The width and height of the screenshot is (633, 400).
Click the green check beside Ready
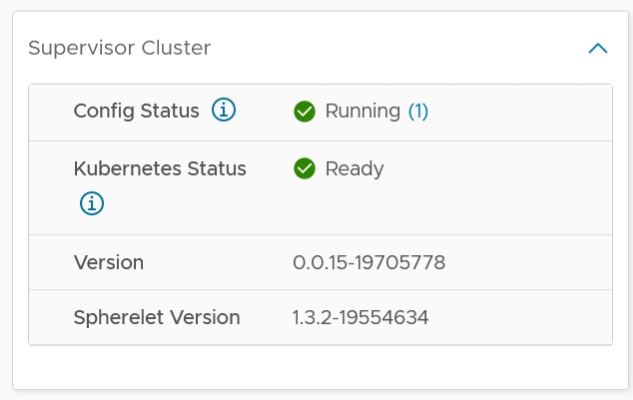(x=305, y=169)
